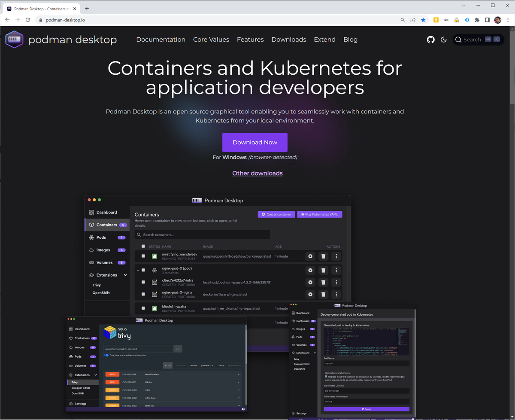Open the Extend page

click(325, 40)
